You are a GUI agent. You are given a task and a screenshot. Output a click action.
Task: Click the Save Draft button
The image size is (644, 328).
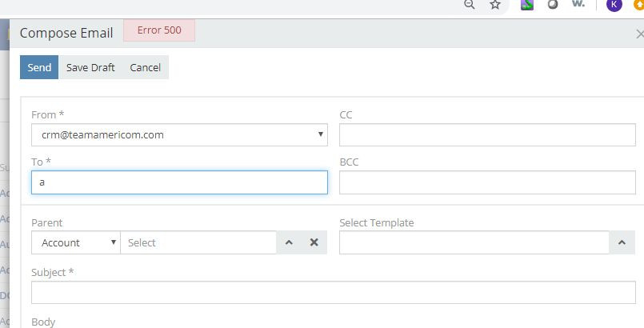click(x=90, y=67)
